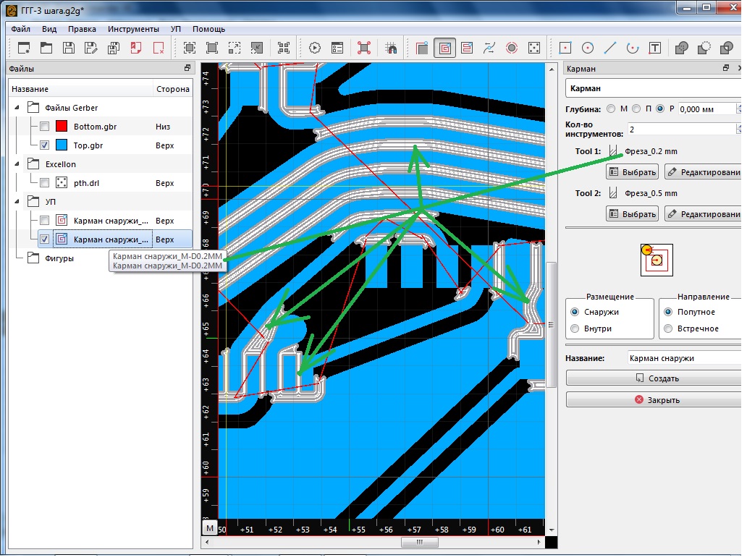
Task: Click the red-cornered frame toolbar icon
Action: (364, 48)
